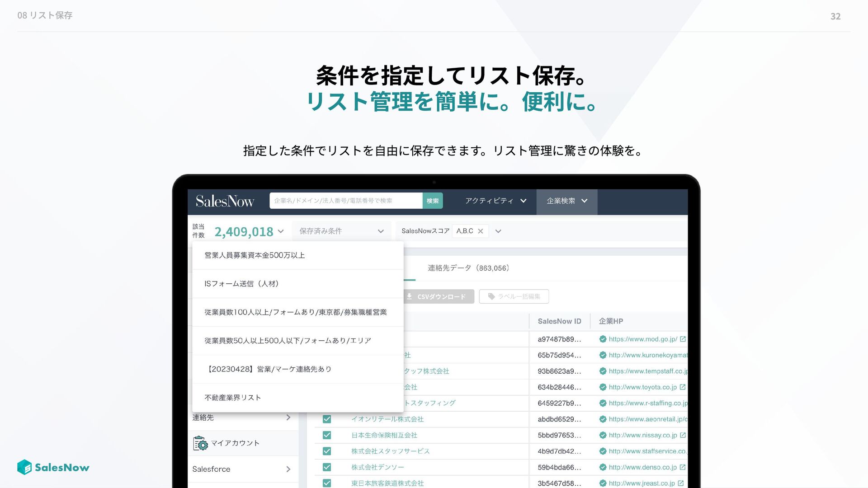Open the 保存済み条件 dropdown
This screenshot has width=868, height=488.
(x=341, y=231)
